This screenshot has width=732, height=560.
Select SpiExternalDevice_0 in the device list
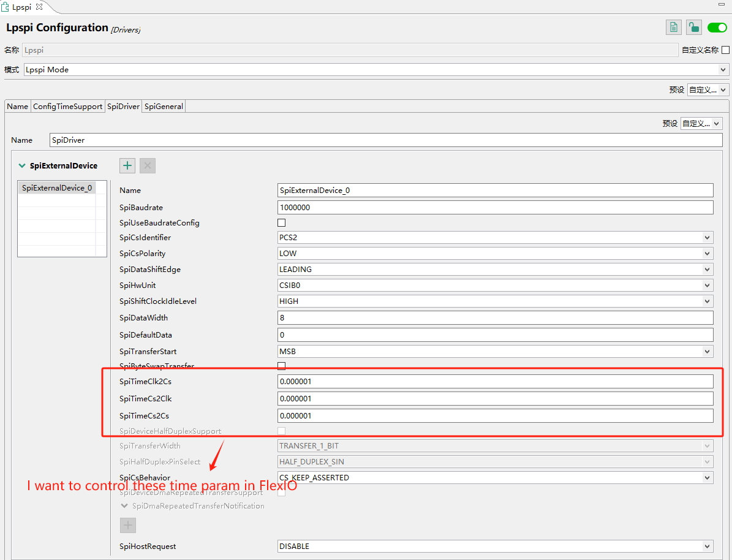click(x=57, y=188)
